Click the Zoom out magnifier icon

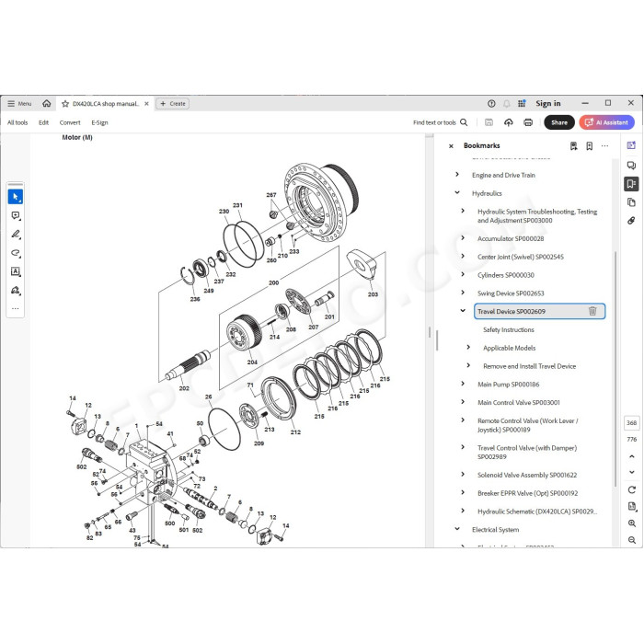click(x=632, y=540)
